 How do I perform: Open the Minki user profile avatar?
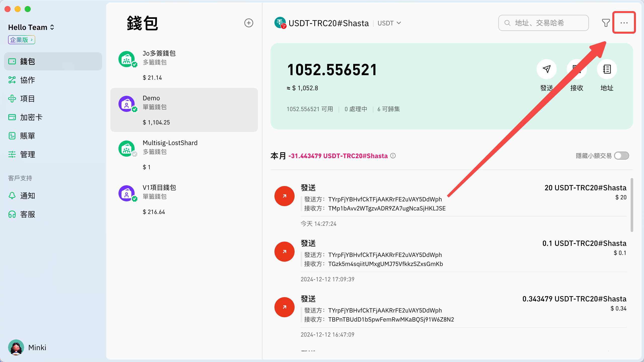coord(16,347)
